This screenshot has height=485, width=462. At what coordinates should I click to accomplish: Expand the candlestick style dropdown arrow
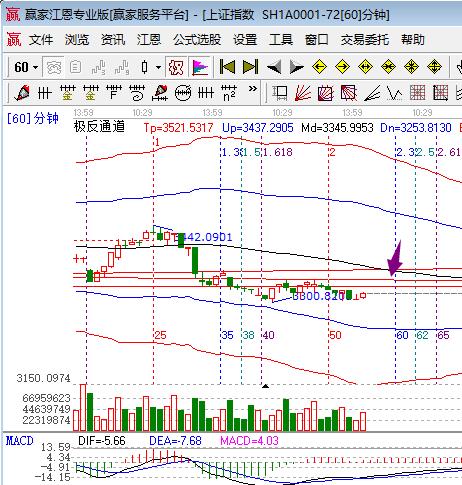point(159,67)
